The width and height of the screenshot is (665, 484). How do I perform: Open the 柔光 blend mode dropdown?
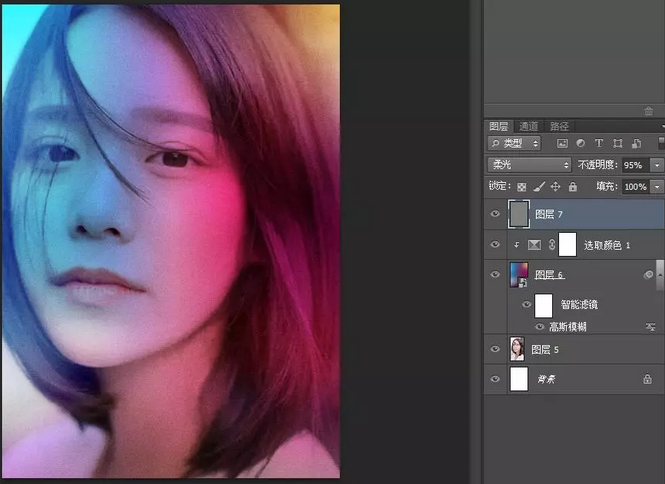coord(528,165)
